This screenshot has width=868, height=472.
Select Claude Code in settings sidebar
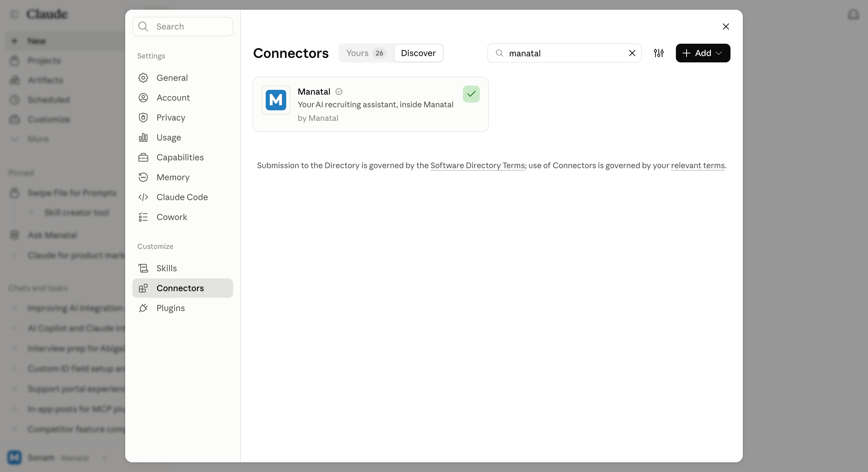click(x=183, y=197)
